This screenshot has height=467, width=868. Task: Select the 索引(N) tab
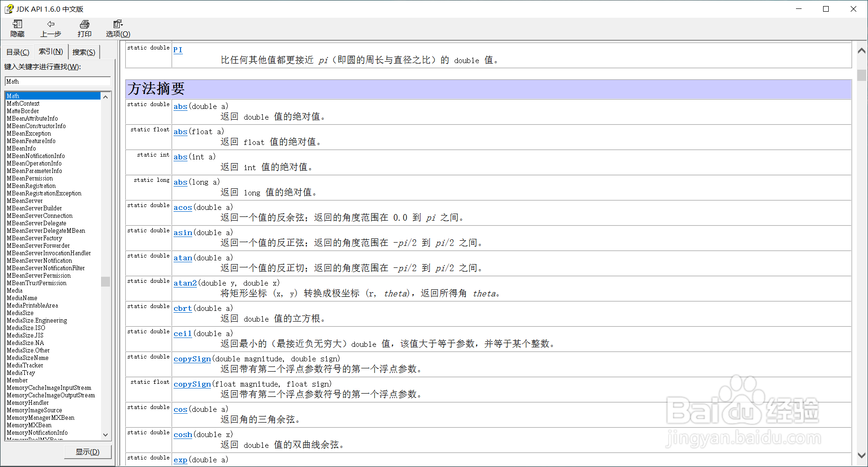coord(51,51)
